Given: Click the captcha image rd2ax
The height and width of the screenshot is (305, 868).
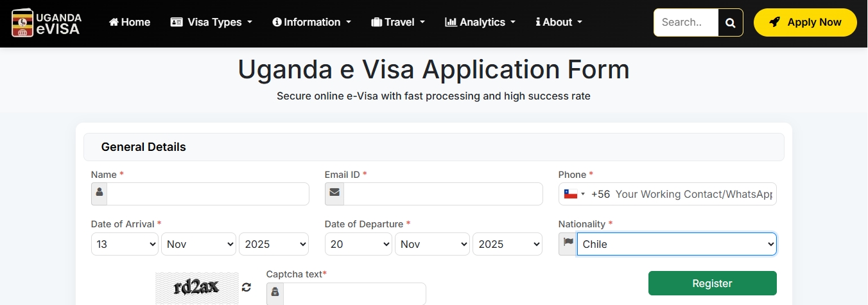Looking at the screenshot, I should (x=196, y=287).
